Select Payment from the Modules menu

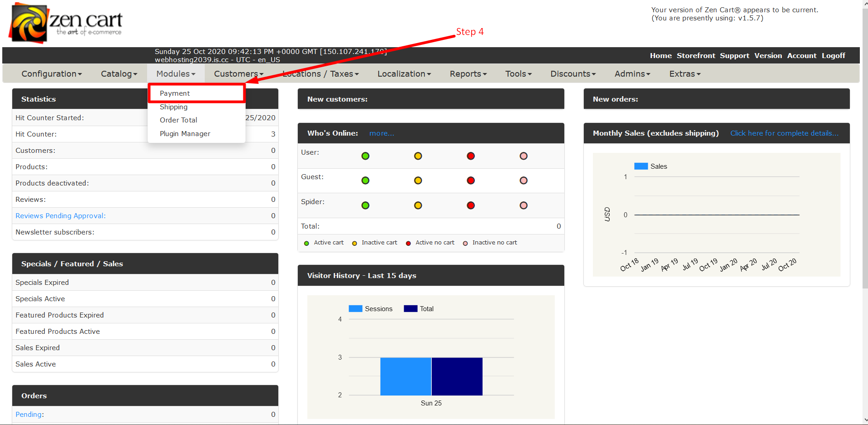197,93
